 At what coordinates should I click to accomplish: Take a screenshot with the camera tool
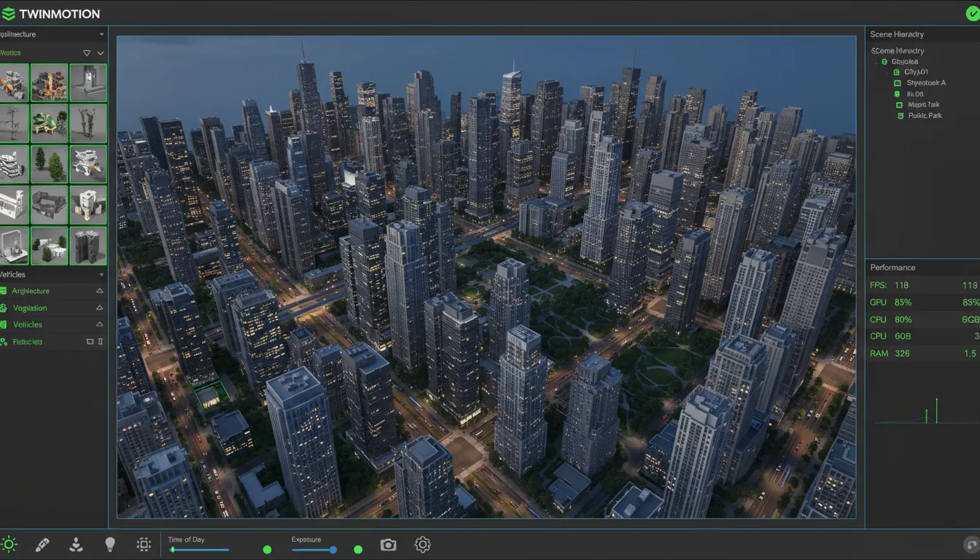388,544
